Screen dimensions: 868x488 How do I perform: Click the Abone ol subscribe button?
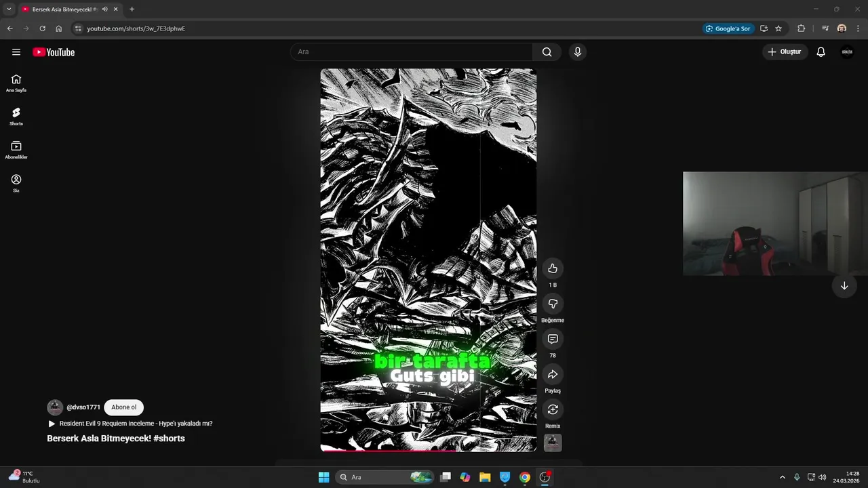(124, 407)
